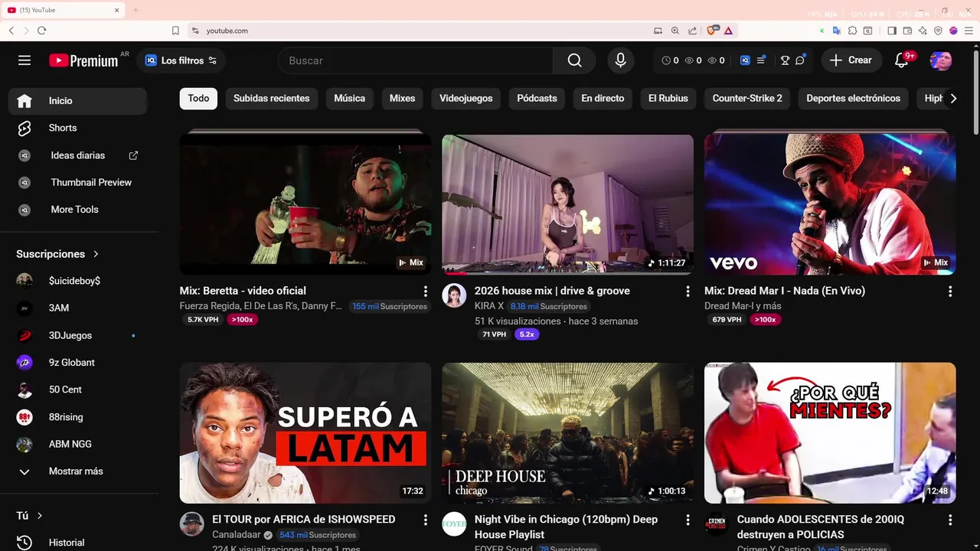Open options for Cuando ADOLESCENTES video
980x551 pixels.
[950, 520]
